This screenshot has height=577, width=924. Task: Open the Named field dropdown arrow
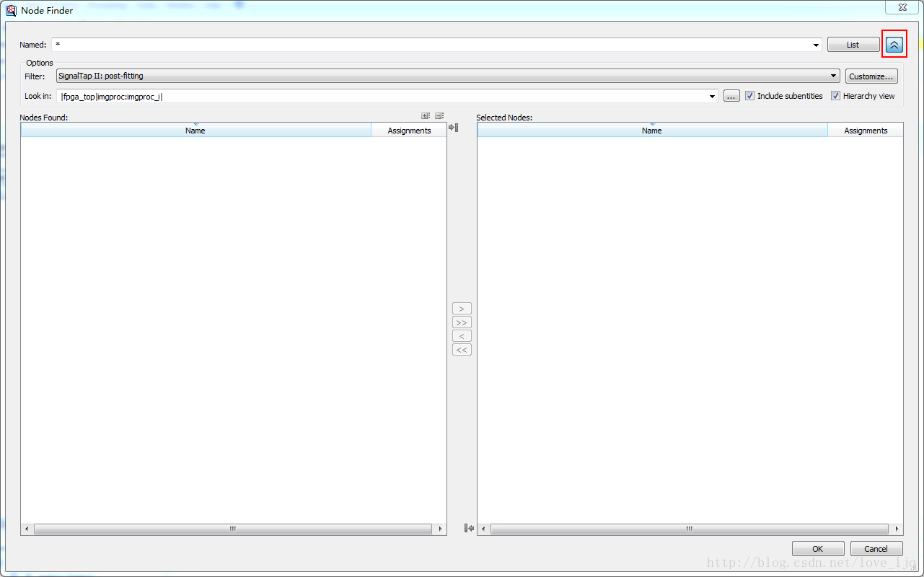pos(816,45)
